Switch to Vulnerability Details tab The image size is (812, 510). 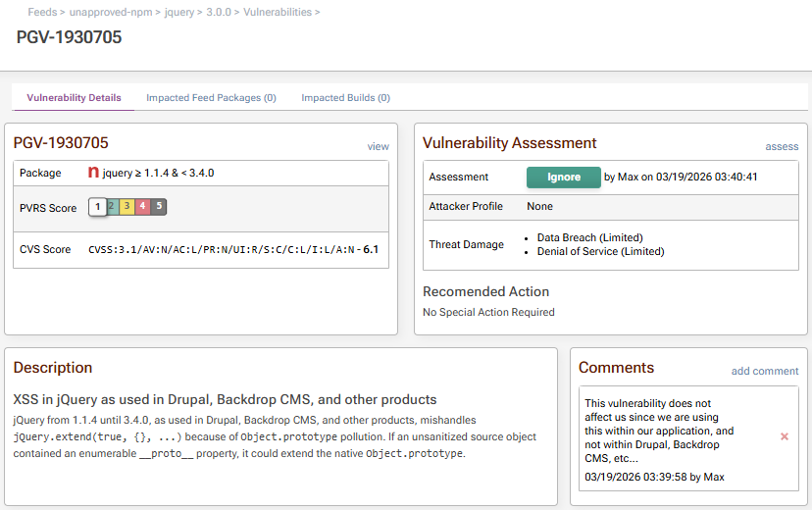[x=75, y=98]
